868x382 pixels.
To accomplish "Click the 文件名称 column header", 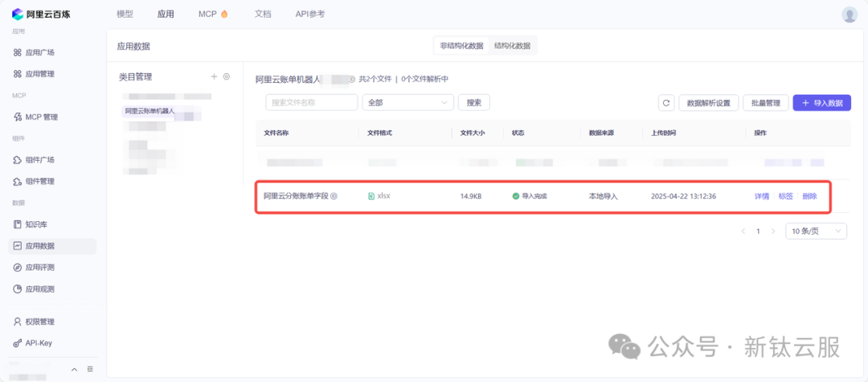I will coord(276,133).
